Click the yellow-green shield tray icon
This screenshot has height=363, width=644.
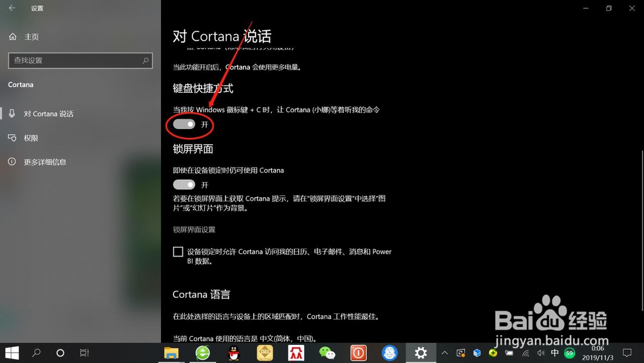click(x=493, y=353)
